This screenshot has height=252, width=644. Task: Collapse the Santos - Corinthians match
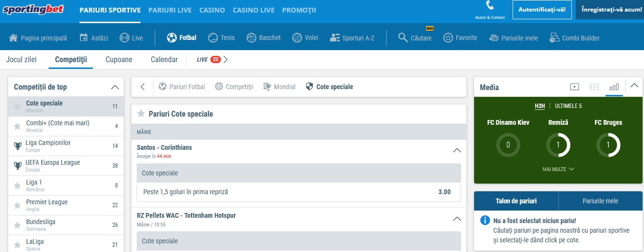[457, 151]
